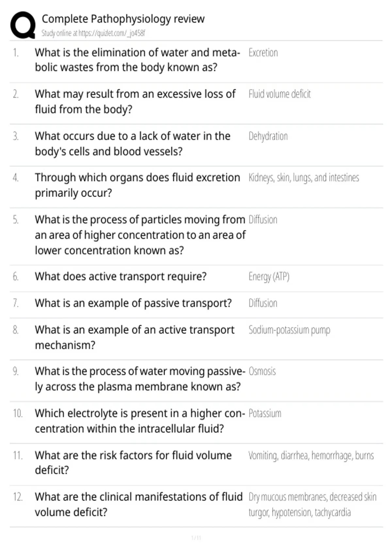This screenshot has width=392, height=556.
Task: Click question 4 about fluid excretion organs
Action: click(138, 185)
